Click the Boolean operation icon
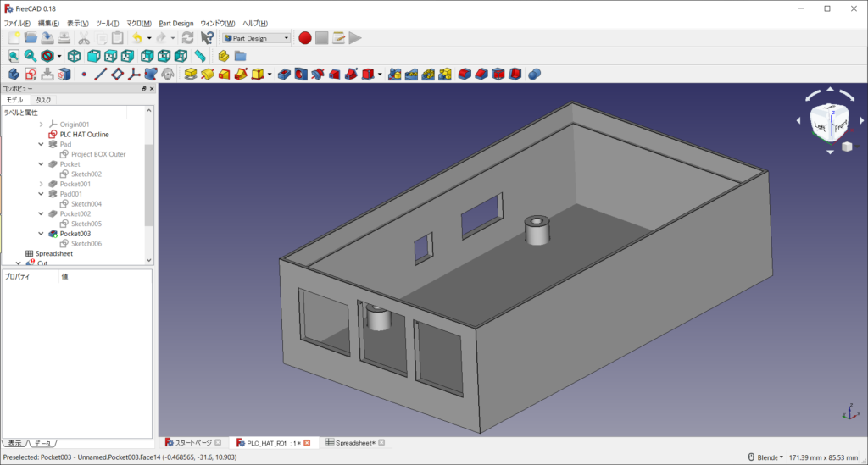 coord(535,75)
